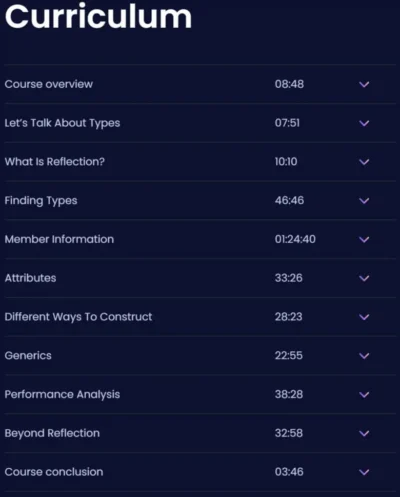The image size is (400, 497).
Task: Expand the Generics section chevron
Action: click(x=364, y=356)
